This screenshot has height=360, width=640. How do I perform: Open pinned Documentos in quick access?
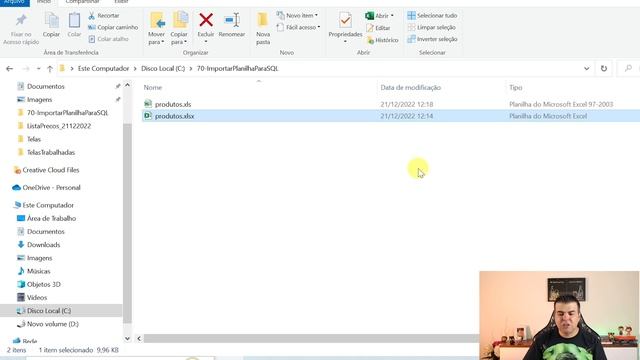[46, 87]
